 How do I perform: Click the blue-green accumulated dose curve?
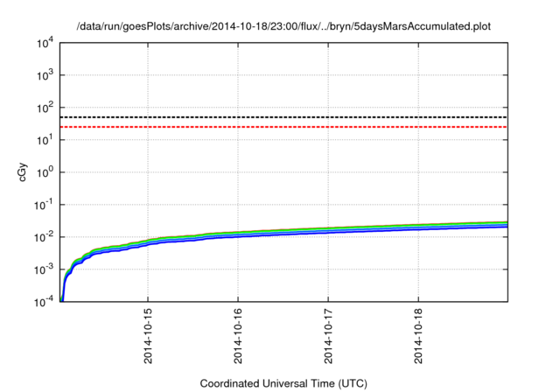(x=283, y=233)
